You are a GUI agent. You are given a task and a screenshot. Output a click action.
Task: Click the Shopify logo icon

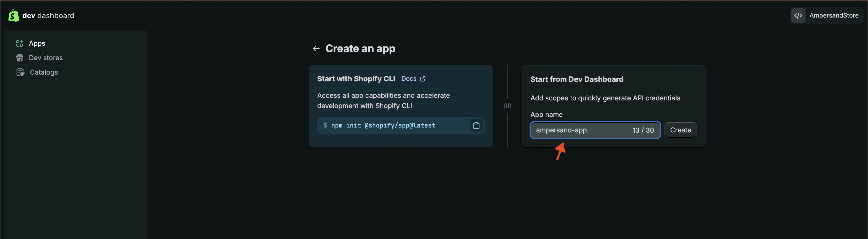[13, 15]
